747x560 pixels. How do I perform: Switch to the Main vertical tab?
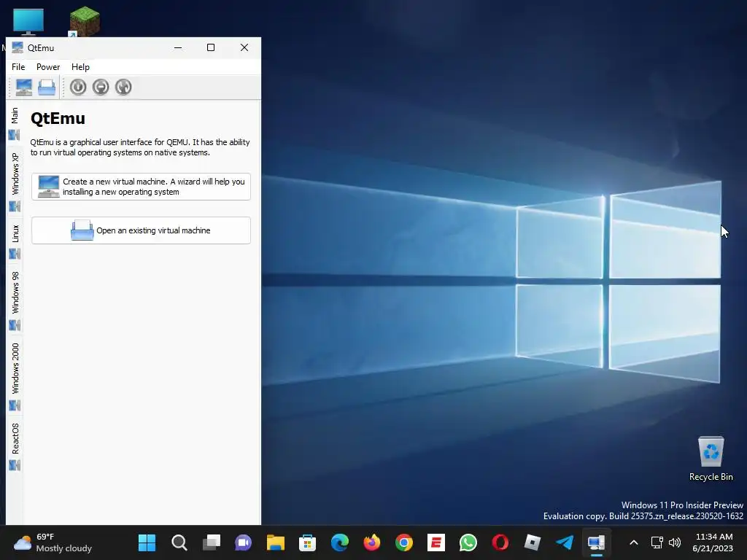tap(15, 123)
